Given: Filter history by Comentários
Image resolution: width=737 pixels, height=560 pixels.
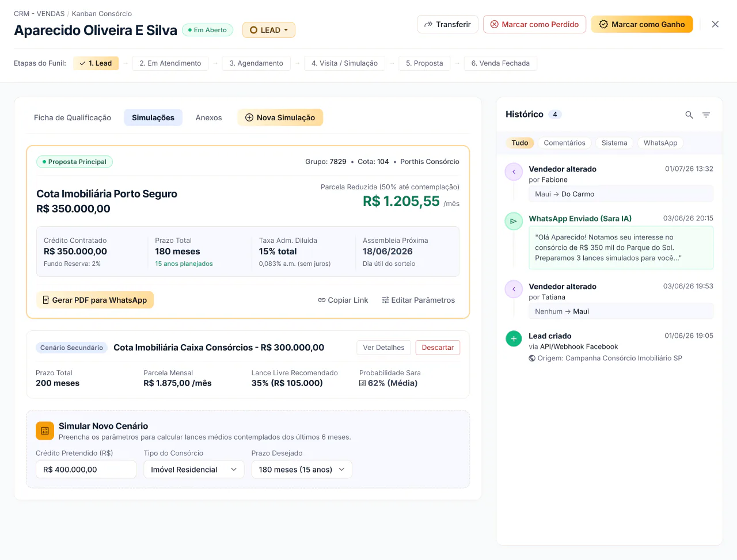Looking at the screenshot, I should (x=564, y=143).
